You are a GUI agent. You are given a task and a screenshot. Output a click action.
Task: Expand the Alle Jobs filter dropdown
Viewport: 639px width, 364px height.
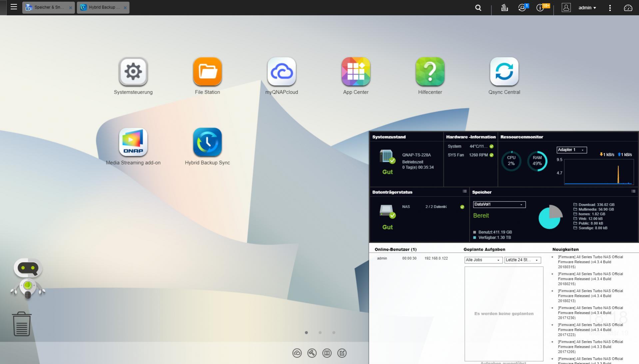[x=483, y=260]
